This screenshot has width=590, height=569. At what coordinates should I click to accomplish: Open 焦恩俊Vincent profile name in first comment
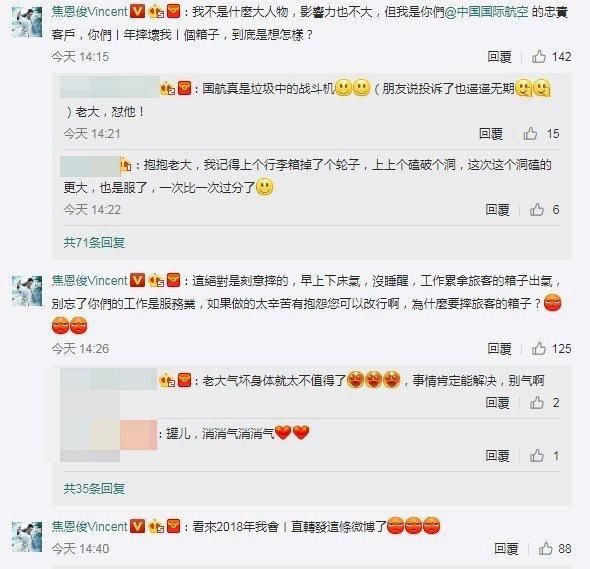tap(90, 12)
